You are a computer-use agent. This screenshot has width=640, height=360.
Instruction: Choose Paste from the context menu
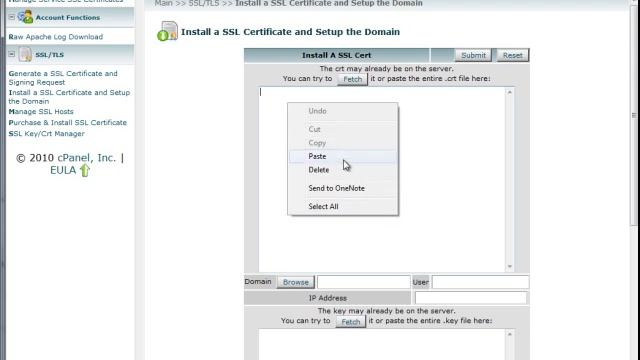click(343, 156)
